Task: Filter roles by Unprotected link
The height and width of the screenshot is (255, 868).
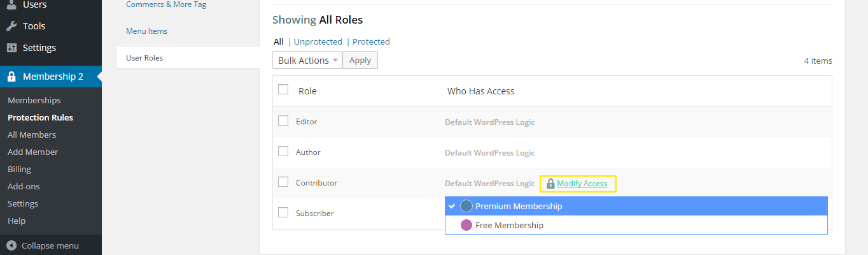Action: tap(318, 41)
